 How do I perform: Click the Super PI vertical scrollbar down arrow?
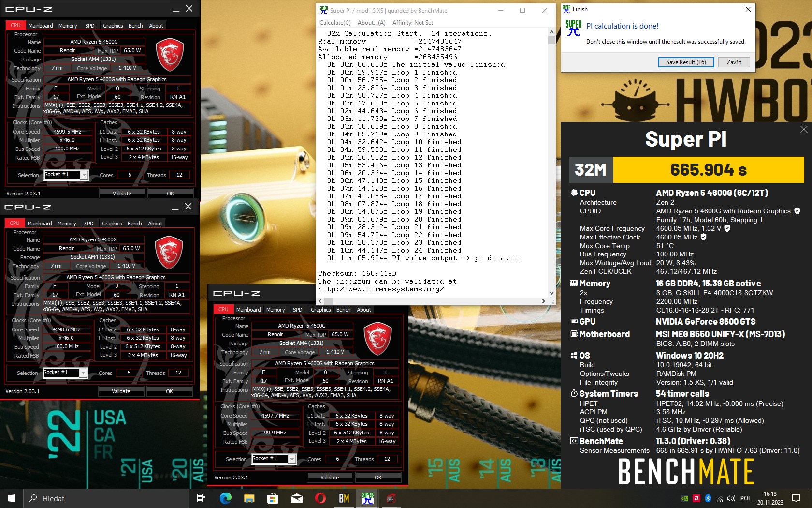click(x=551, y=293)
